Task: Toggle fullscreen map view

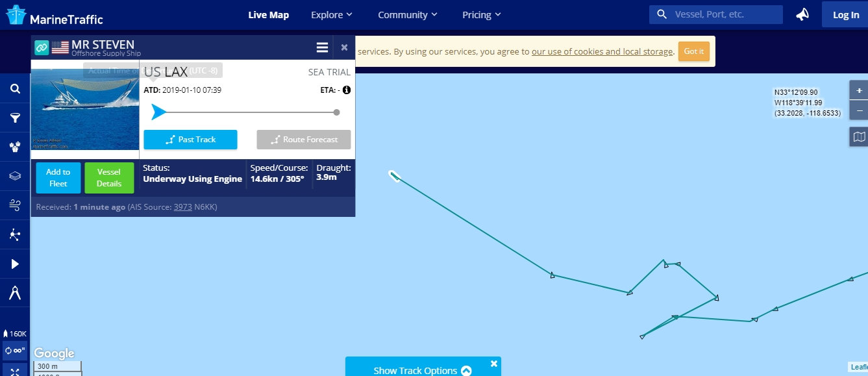Action: tap(15, 371)
